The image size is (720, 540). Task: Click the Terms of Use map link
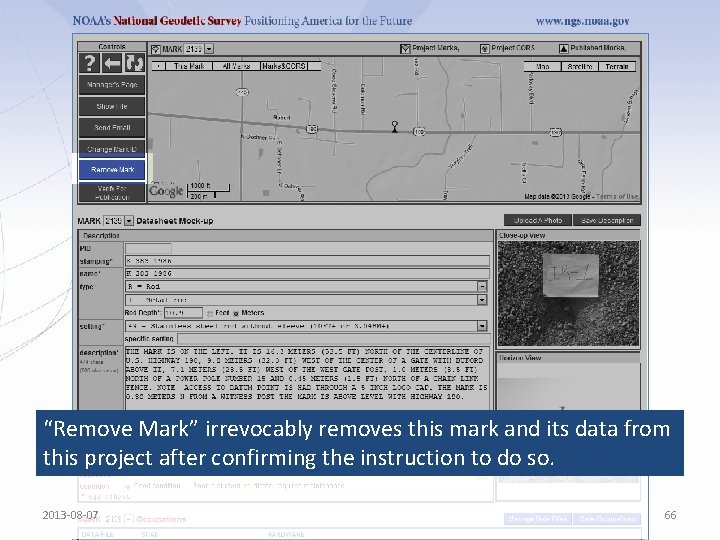(617, 197)
